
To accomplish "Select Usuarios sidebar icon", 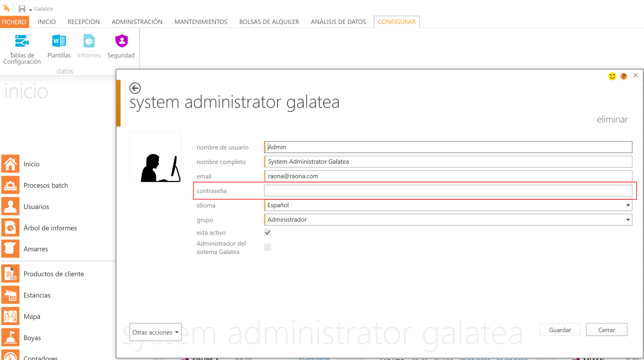I will point(10,206).
